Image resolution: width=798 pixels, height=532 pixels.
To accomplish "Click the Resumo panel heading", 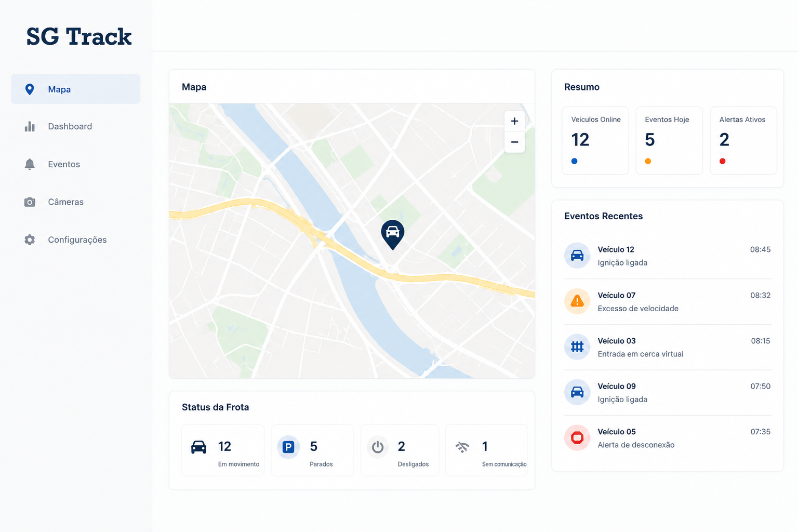I will pos(582,87).
